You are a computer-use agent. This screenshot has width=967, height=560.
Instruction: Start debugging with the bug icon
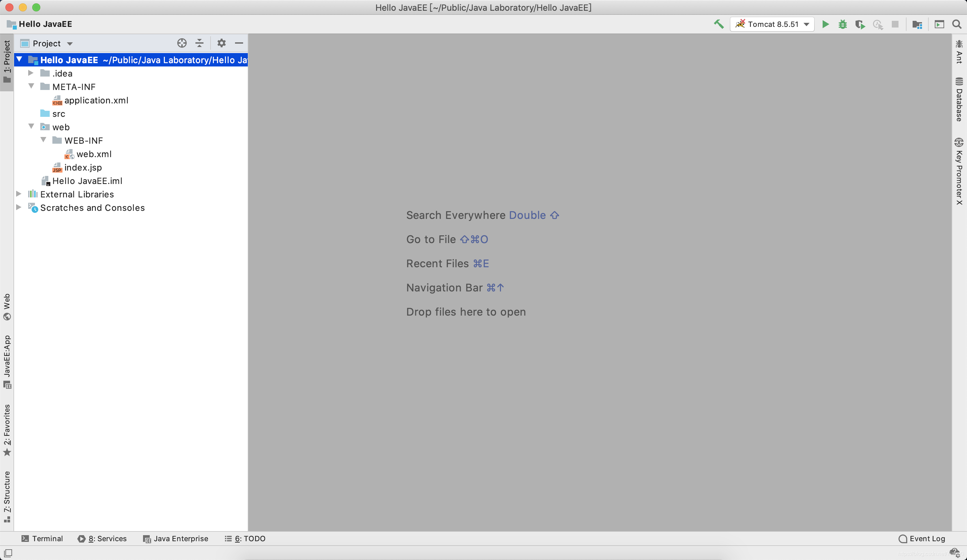pyautogui.click(x=842, y=24)
